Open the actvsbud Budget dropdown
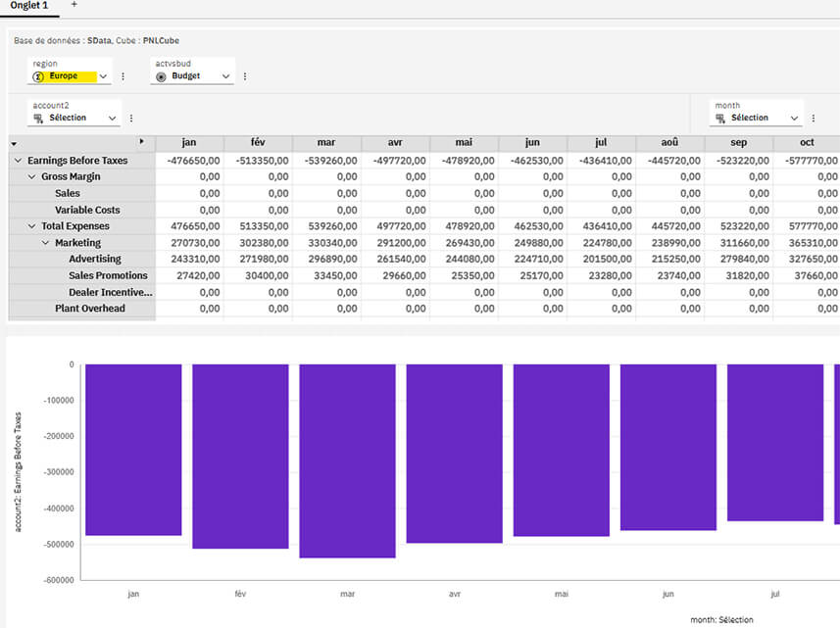This screenshot has height=628, width=840. [225, 76]
